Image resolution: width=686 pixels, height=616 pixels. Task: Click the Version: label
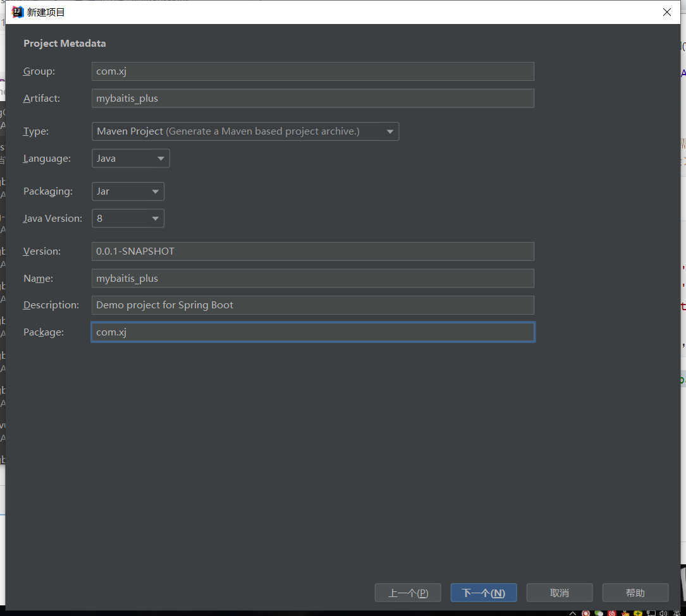[x=42, y=251]
